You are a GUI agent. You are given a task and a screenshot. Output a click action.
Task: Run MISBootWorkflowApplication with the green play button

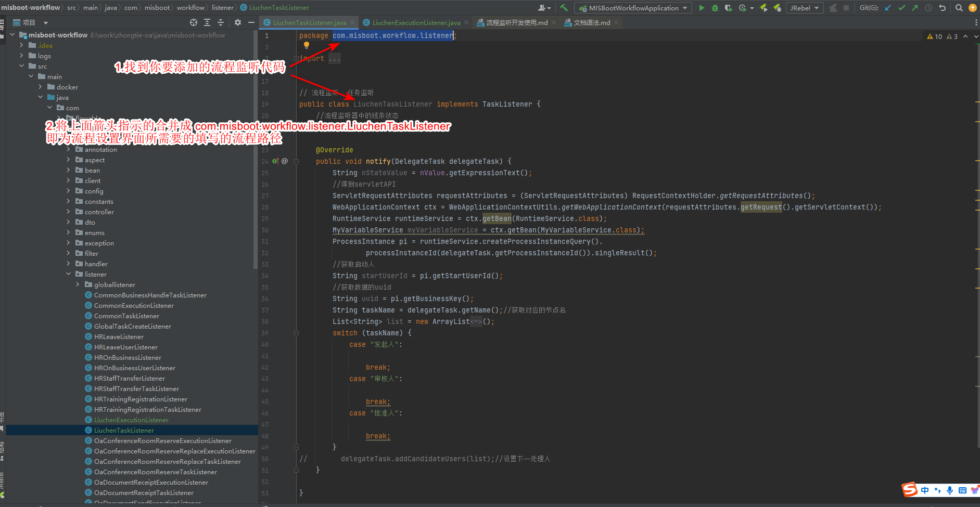(702, 8)
